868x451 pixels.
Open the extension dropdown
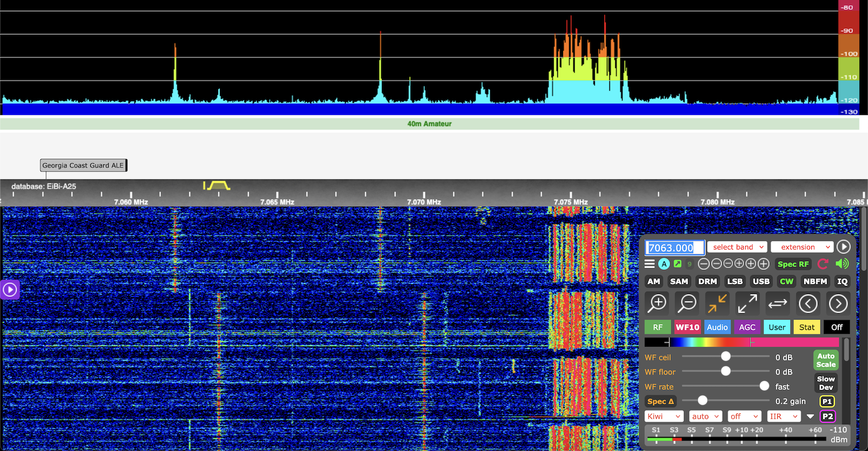pos(802,247)
